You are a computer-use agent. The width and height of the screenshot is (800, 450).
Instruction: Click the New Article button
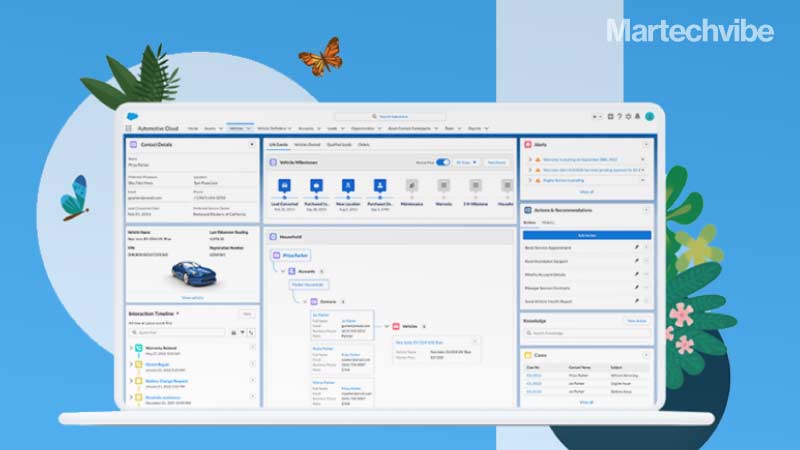pos(637,321)
